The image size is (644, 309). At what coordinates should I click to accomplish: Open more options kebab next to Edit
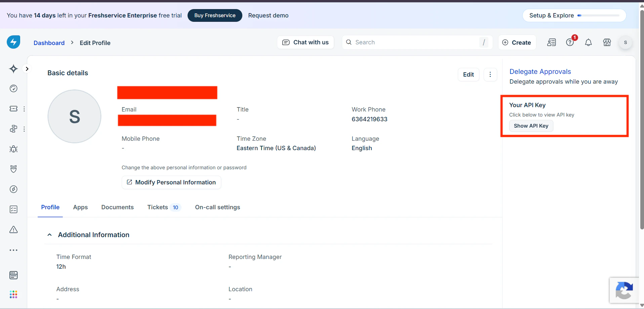pyautogui.click(x=490, y=75)
